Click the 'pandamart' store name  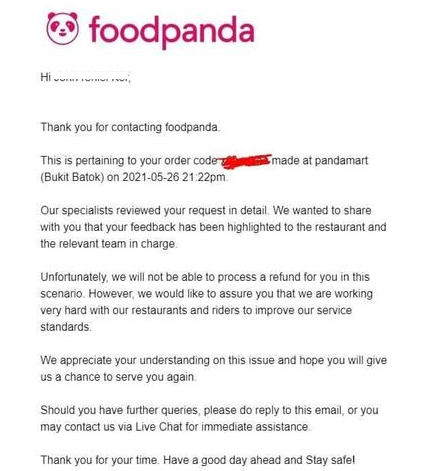[x=341, y=161]
